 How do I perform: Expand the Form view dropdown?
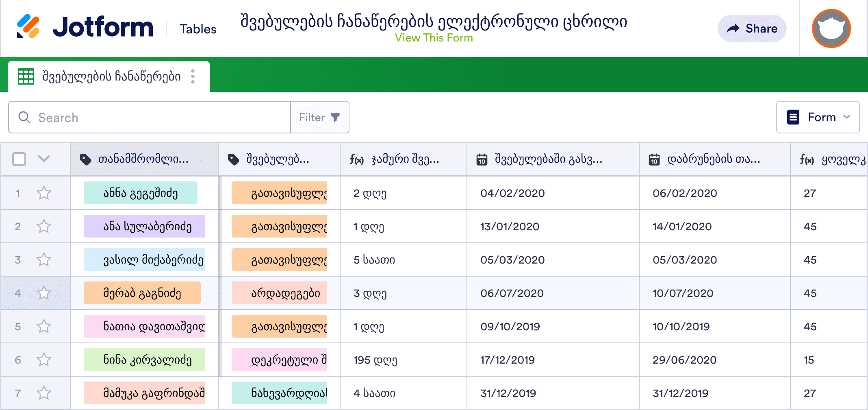818,117
